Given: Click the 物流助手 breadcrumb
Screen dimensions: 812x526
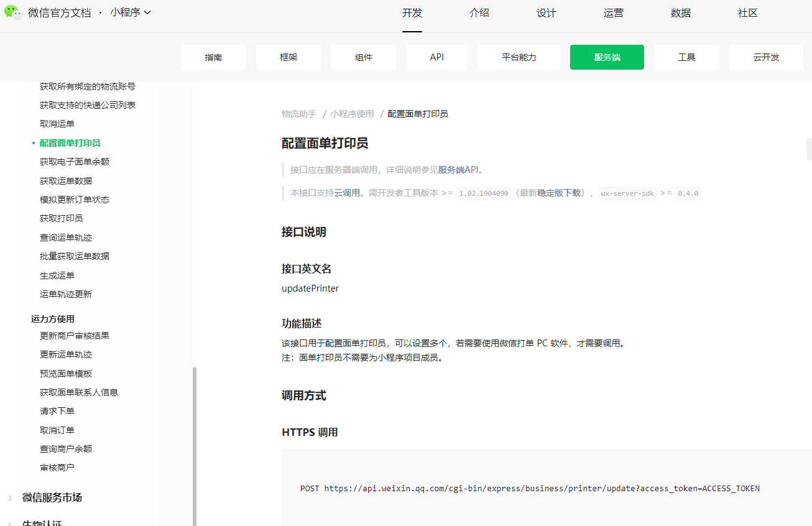Looking at the screenshot, I should tap(299, 114).
